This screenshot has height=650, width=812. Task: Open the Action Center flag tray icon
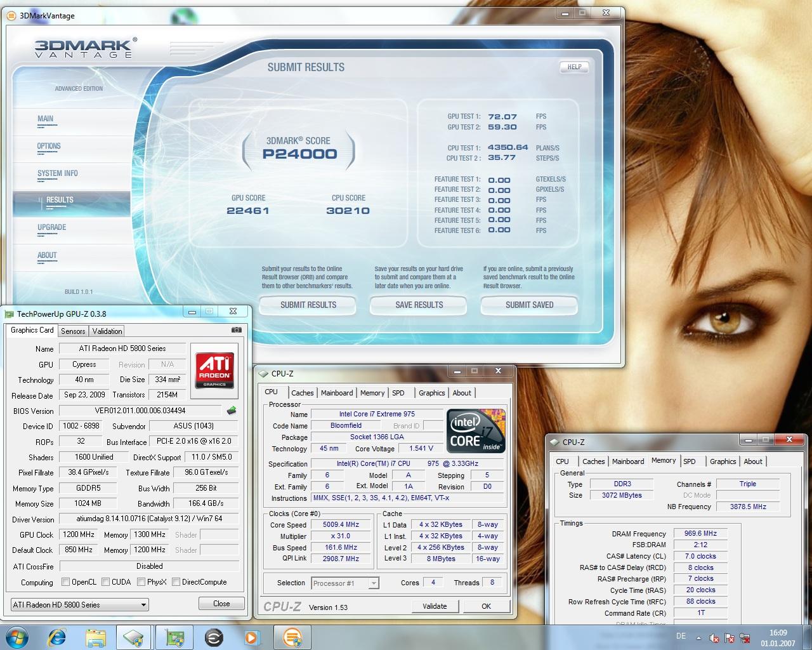[x=730, y=639]
